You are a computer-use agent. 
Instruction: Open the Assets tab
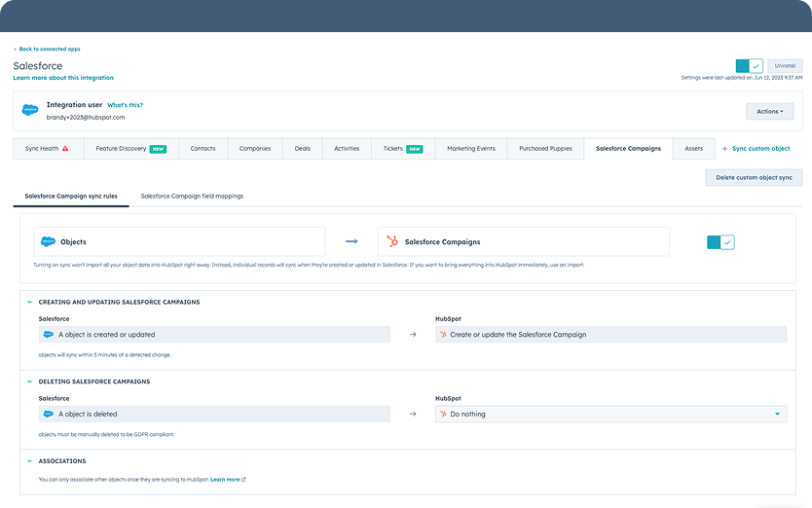694,149
